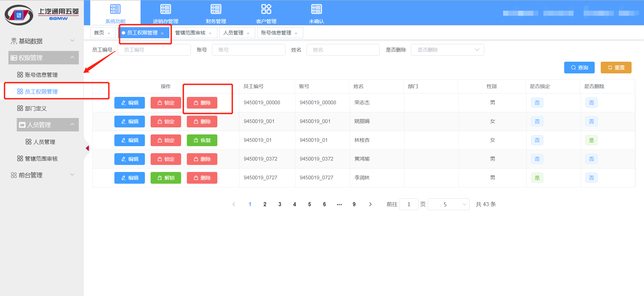Screen dimensions: 644x296
Task: Go to the next page arrow
Action: click(370, 204)
